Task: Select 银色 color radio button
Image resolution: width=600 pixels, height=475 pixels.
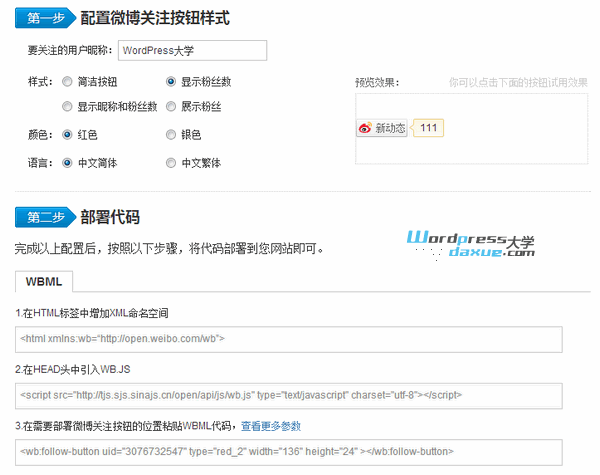Action: (171, 135)
